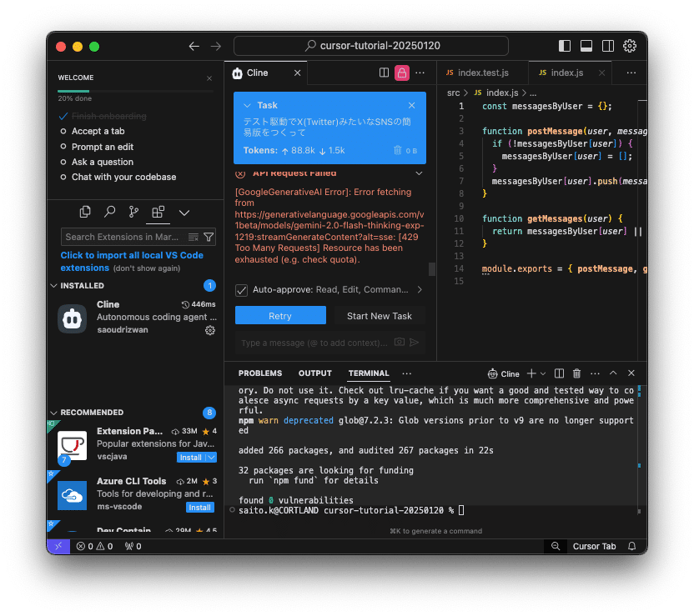Open remote window indicator in status bar
The image size is (694, 616).
click(58, 546)
